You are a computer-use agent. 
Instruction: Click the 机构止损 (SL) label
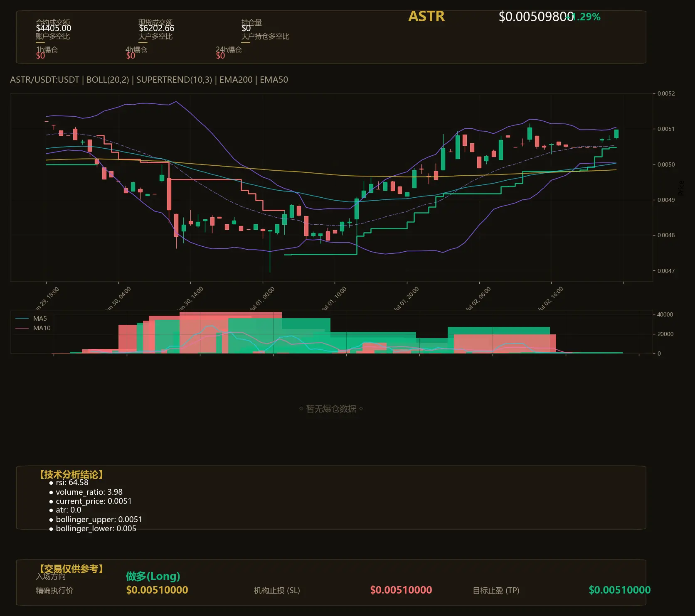277,590
